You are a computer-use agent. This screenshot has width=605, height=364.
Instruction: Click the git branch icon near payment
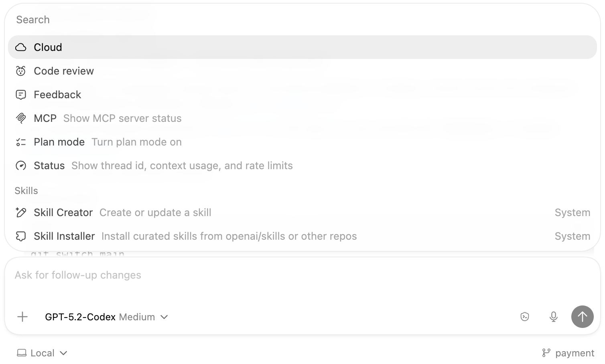pos(547,353)
